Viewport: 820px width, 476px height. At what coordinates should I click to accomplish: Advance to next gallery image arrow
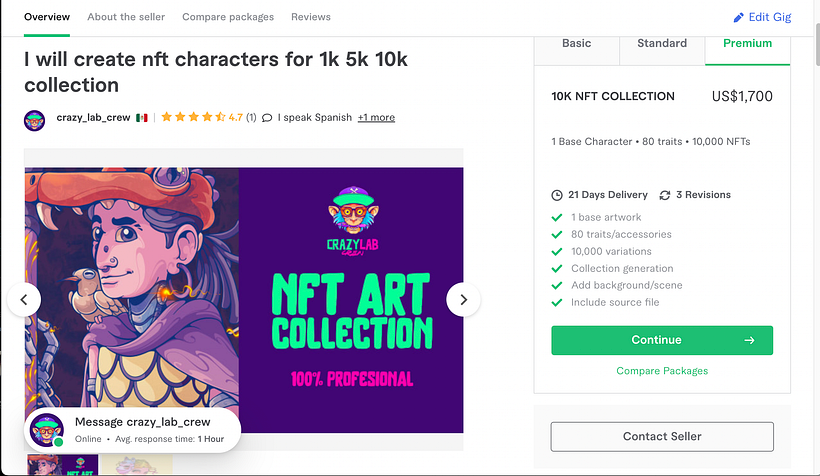pyautogui.click(x=463, y=299)
